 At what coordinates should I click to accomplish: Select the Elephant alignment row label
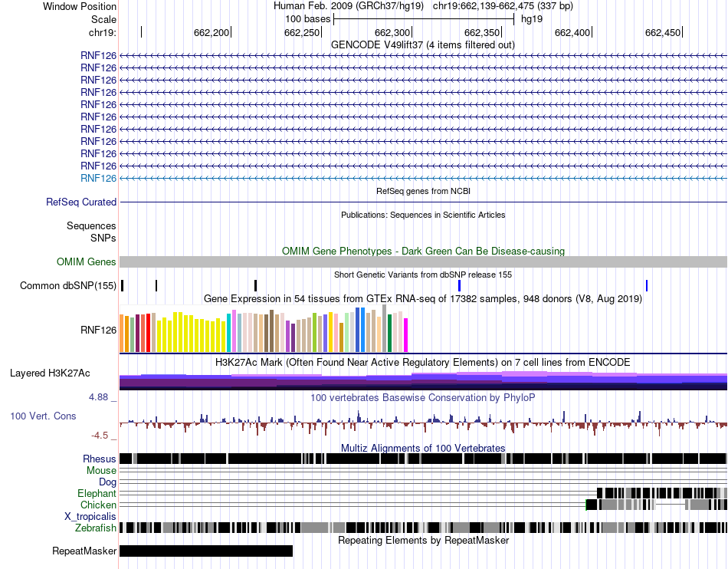click(97, 493)
